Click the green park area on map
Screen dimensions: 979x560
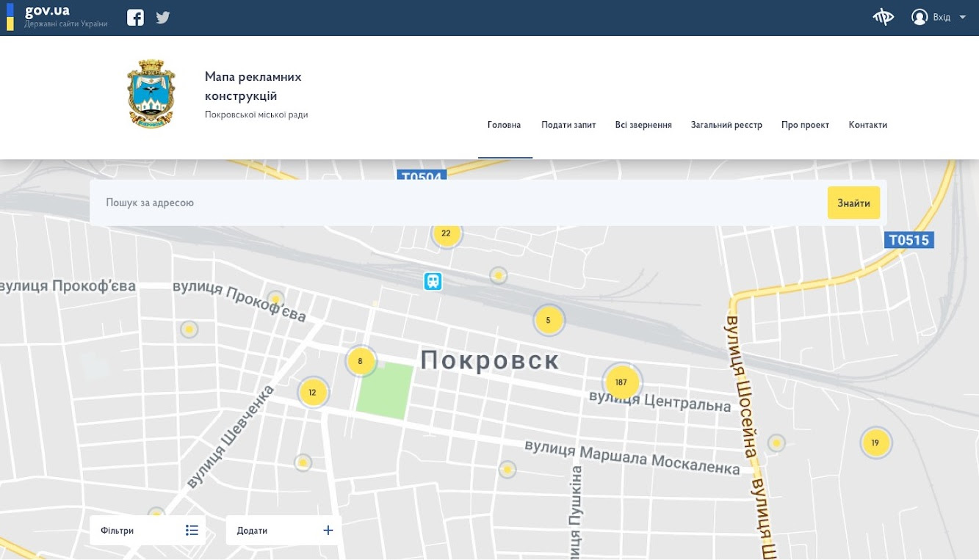pyautogui.click(x=385, y=390)
